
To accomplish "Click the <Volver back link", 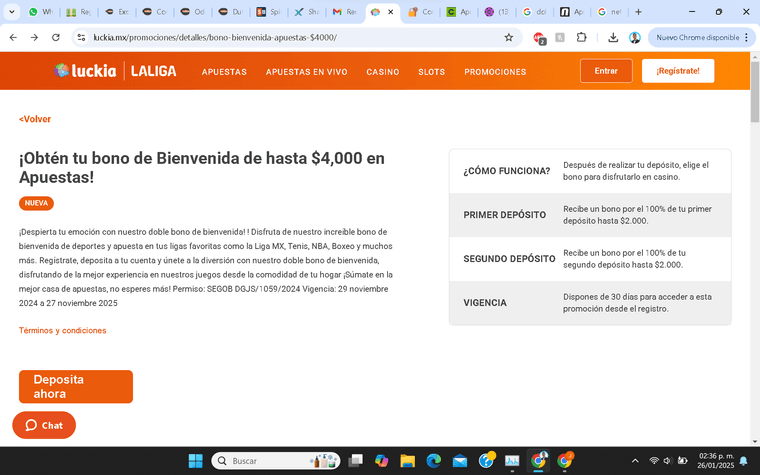I will click(x=35, y=119).
